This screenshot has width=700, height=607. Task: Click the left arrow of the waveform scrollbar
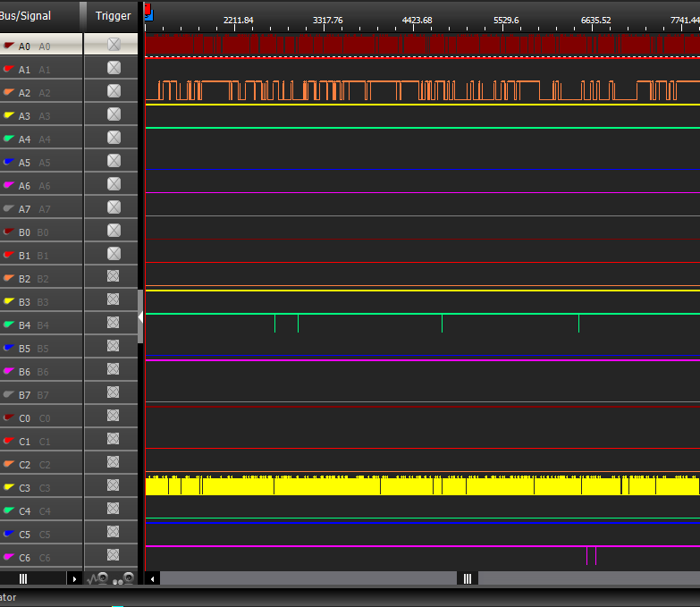coord(153,579)
